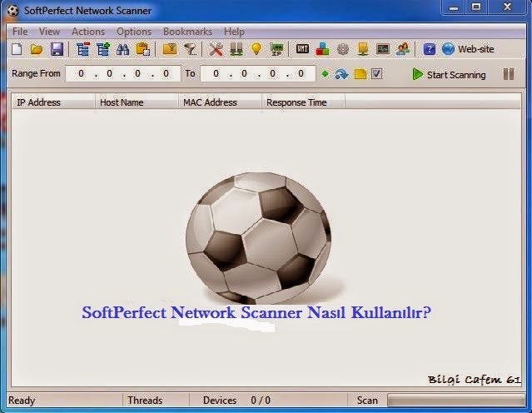Screen dimensions: 532x413
Task: Collapse all results with the red minus tree icon
Action: (x=82, y=49)
